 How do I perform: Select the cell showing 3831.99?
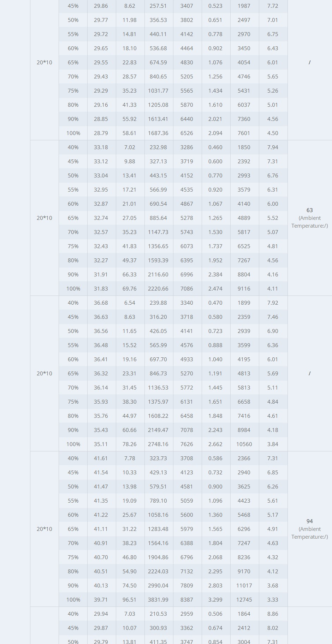[x=158, y=599]
